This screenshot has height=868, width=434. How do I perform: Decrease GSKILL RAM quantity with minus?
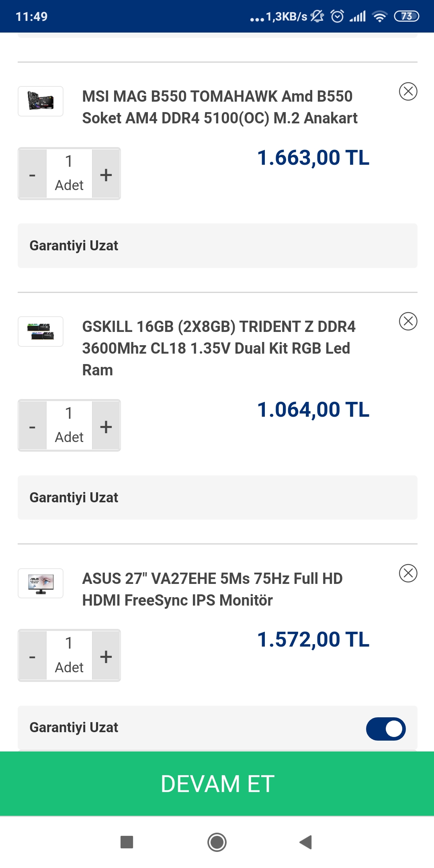pyautogui.click(x=33, y=426)
